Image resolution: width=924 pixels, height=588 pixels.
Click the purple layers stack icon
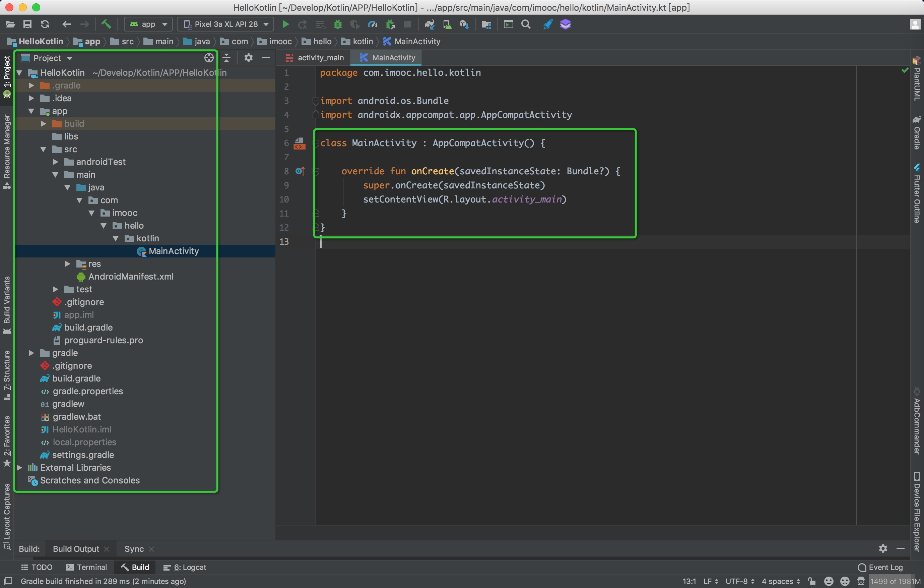[x=565, y=24]
